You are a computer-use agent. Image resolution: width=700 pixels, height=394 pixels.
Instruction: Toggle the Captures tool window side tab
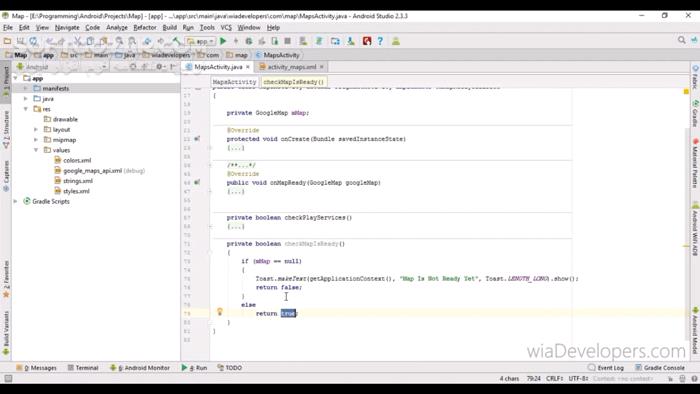[x=6, y=176]
